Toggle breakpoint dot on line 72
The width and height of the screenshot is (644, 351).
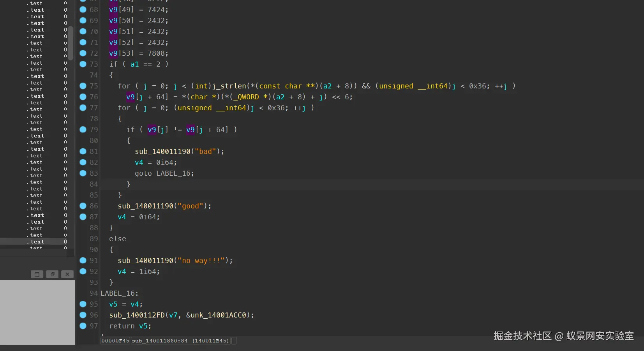tap(83, 53)
